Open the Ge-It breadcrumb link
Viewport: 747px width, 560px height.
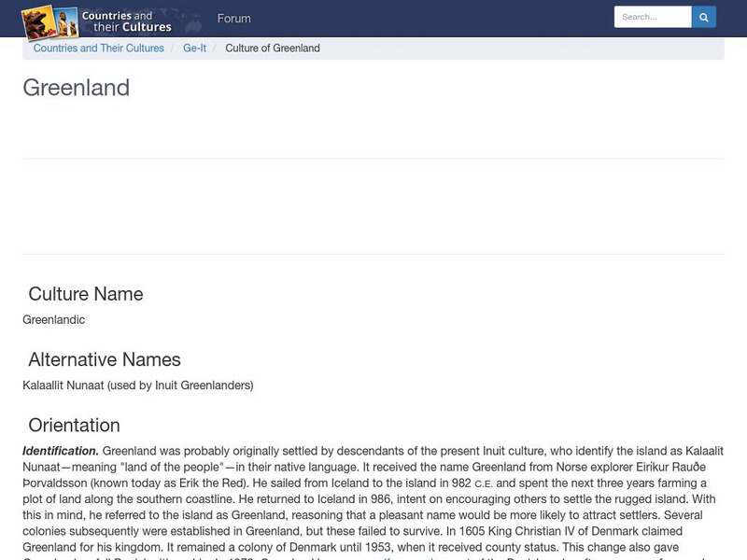tap(195, 49)
